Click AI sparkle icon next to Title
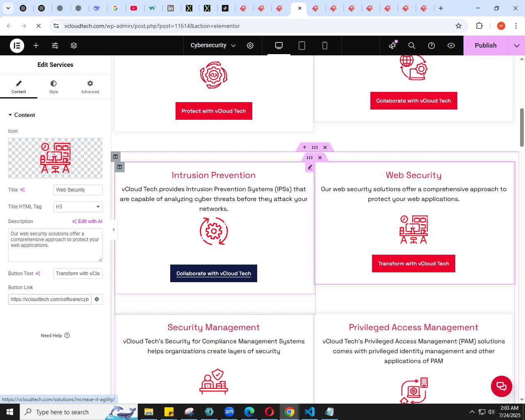525x420 pixels. coord(23,190)
